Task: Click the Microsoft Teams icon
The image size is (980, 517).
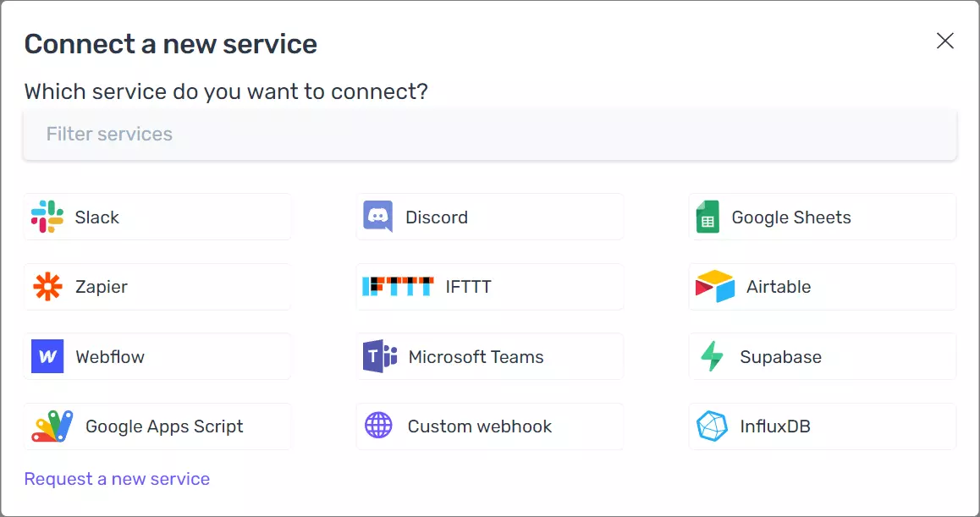Action: pos(380,357)
